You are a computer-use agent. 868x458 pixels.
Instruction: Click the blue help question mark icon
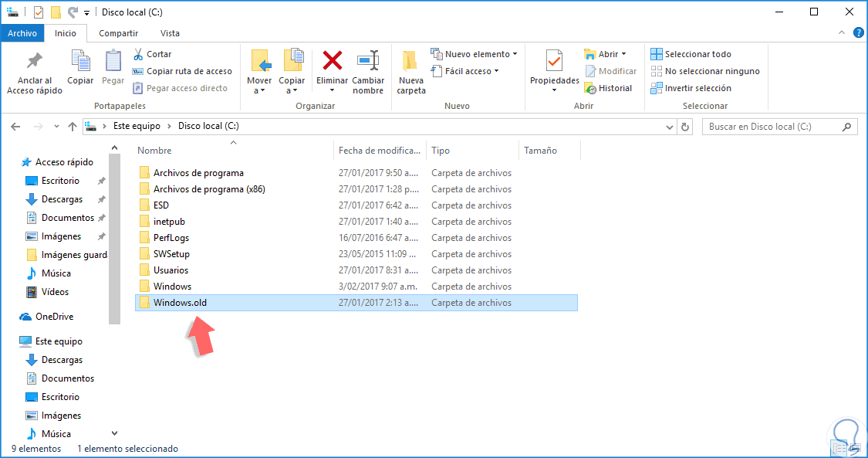click(x=859, y=33)
